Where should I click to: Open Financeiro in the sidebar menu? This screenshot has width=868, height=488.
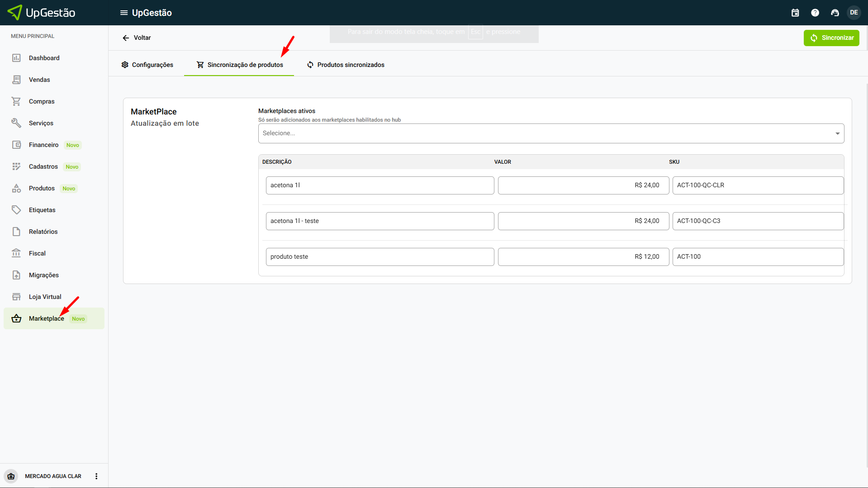tap(43, 145)
